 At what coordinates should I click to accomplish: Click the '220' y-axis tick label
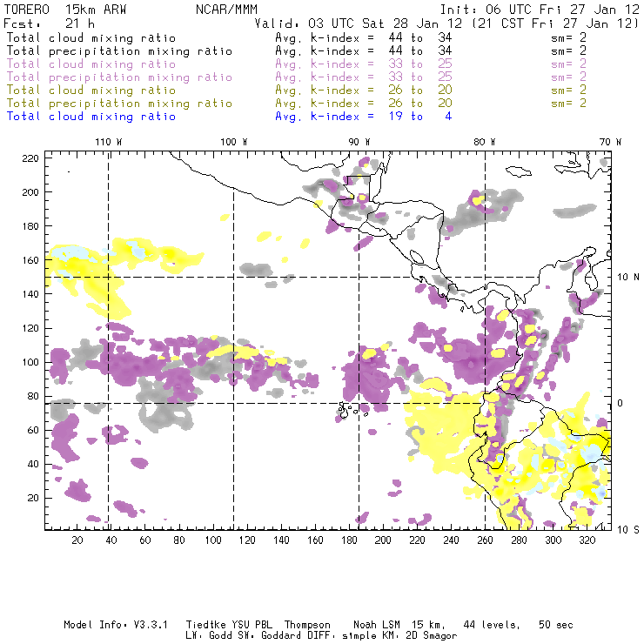point(30,158)
